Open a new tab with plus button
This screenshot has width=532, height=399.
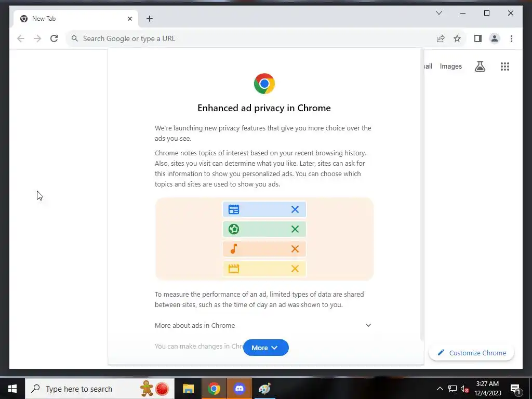[150, 19]
